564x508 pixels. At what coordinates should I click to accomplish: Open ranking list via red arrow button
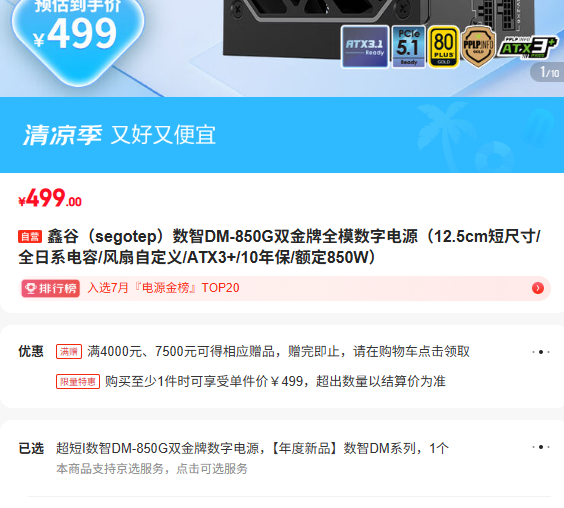click(538, 288)
